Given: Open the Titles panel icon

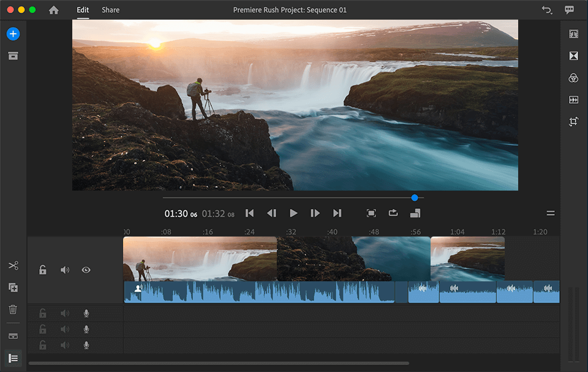Looking at the screenshot, I should [573, 34].
